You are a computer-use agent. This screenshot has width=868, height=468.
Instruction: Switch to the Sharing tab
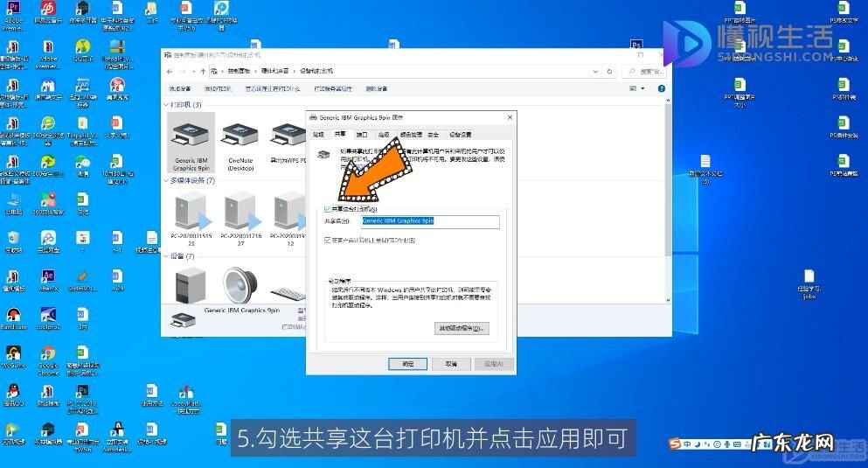pos(340,134)
